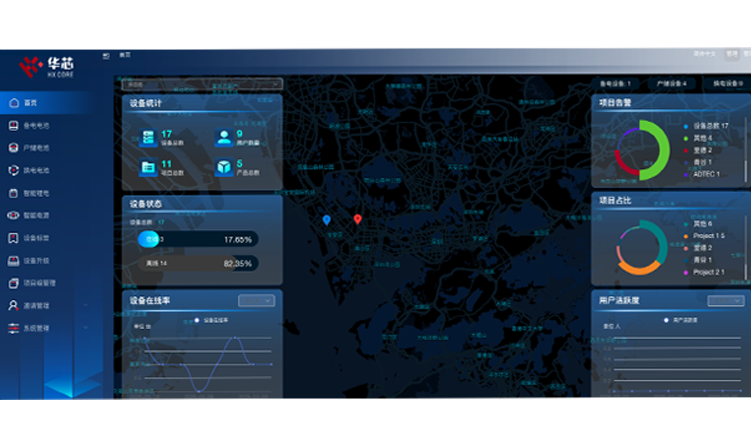Select 换电电池 in the sidebar menu
751x423 pixels.
pyautogui.click(x=36, y=170)
